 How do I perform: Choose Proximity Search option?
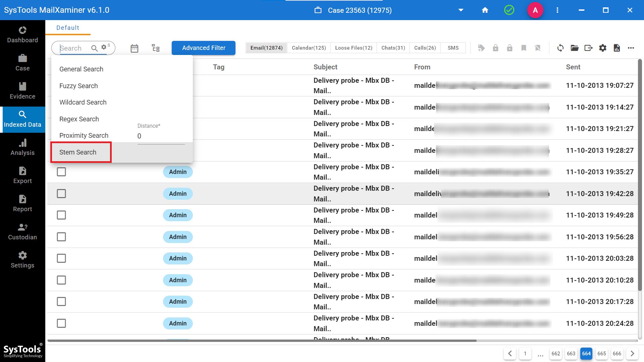[84, 135]
